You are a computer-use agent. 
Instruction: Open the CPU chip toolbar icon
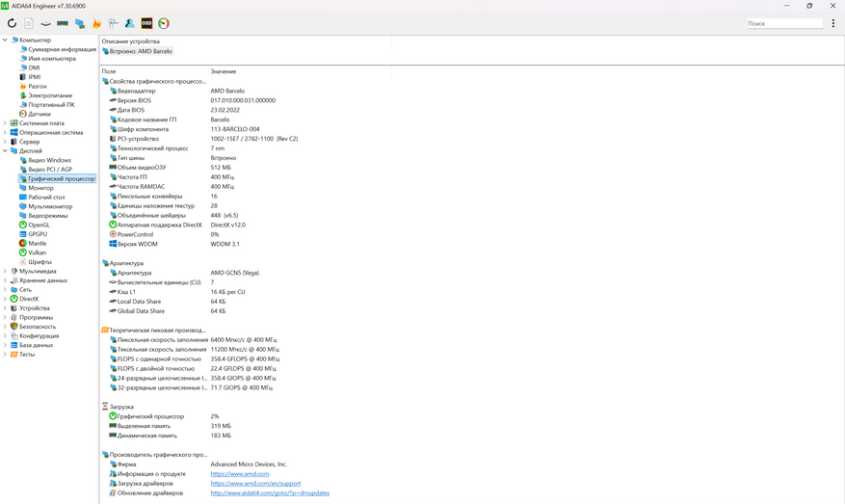click(x=46, y=23)
